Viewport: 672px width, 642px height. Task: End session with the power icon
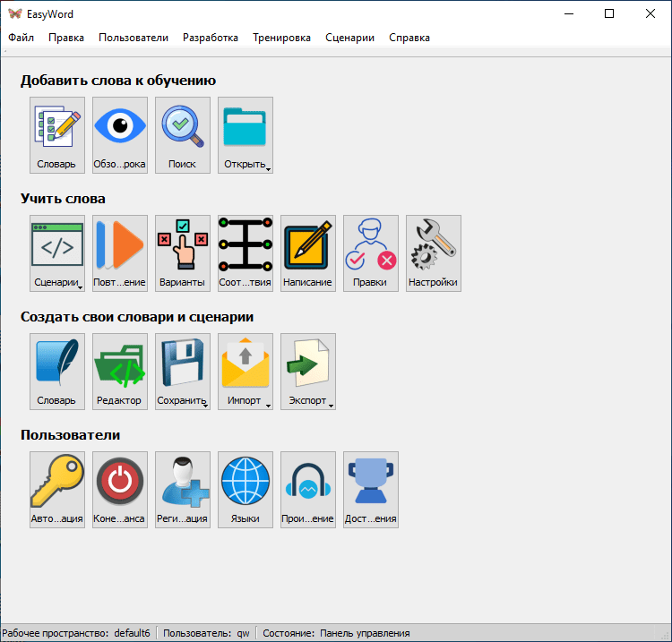point(120,489)
